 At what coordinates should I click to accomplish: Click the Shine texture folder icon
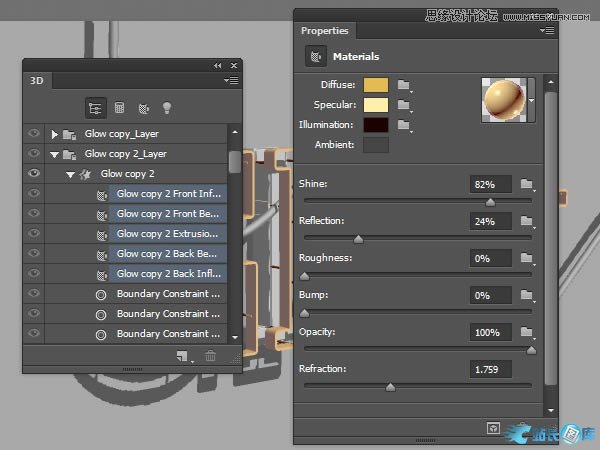(526, 184)
